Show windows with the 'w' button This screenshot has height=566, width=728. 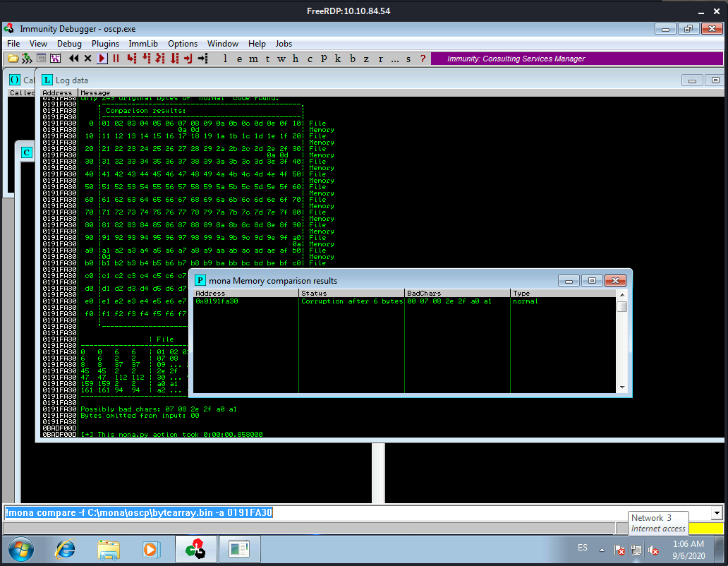click(281, 59)
